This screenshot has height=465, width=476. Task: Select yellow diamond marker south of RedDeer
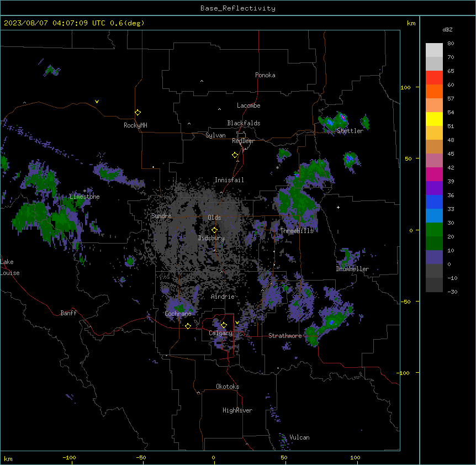235,155
